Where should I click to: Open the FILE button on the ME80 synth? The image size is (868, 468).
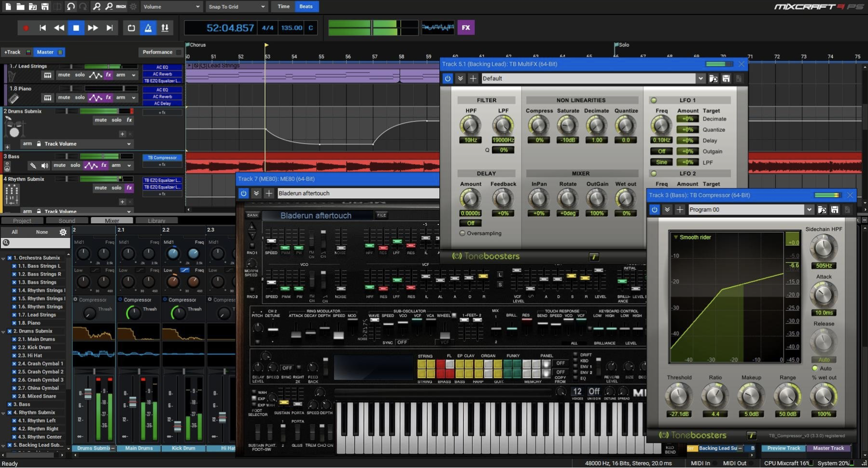coord(381,215)
